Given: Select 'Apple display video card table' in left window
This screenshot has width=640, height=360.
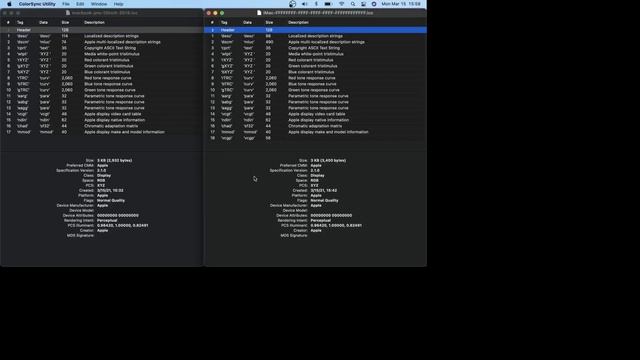Looking at the screenshot, I should pos(101,114).
